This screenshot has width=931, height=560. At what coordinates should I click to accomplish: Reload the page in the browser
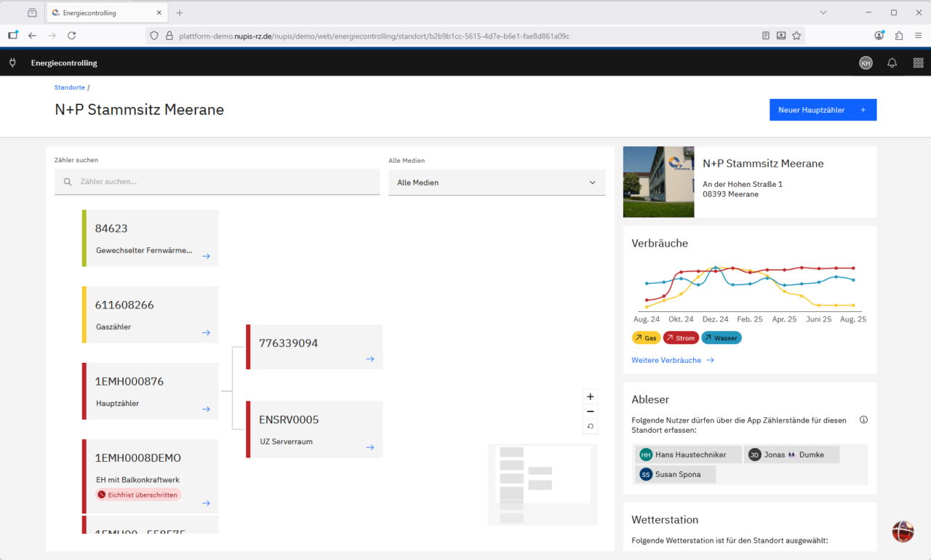(x=71, y=36)
